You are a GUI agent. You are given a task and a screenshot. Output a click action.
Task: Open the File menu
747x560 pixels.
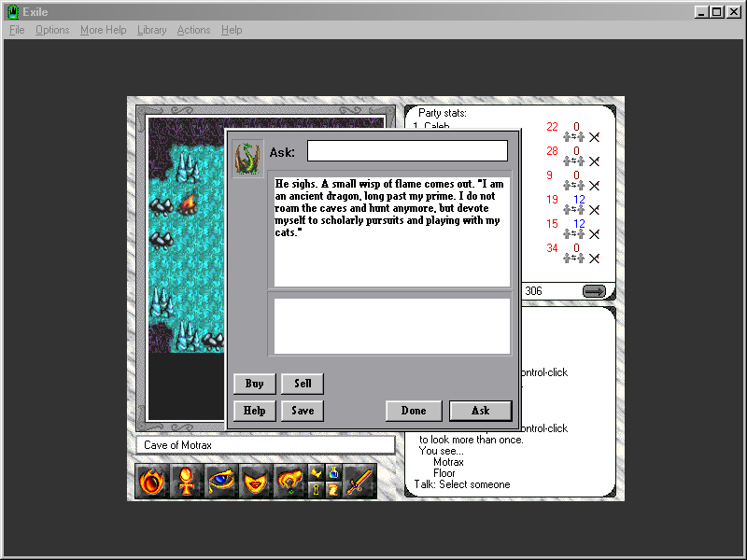tap(17, 30)
